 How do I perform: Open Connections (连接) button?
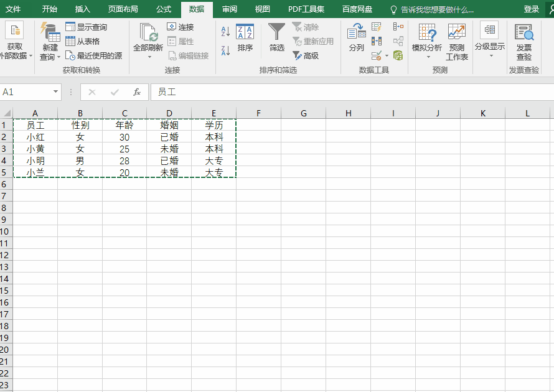point(180,27)
